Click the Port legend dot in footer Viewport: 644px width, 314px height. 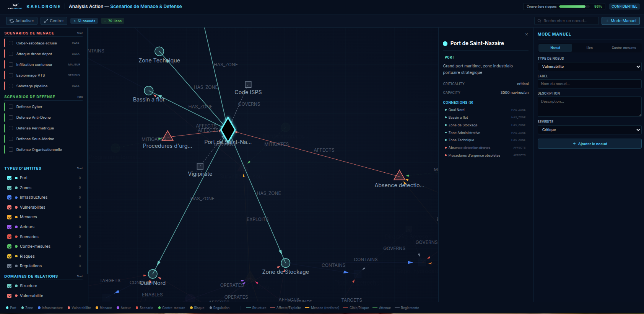(7, 308)
